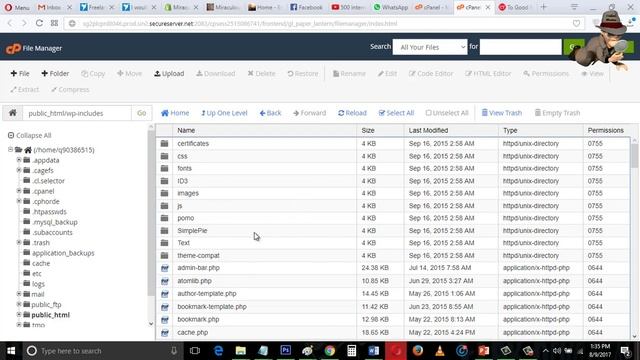
Task: Open the Windows Start menu
Action: click(11, 351)
